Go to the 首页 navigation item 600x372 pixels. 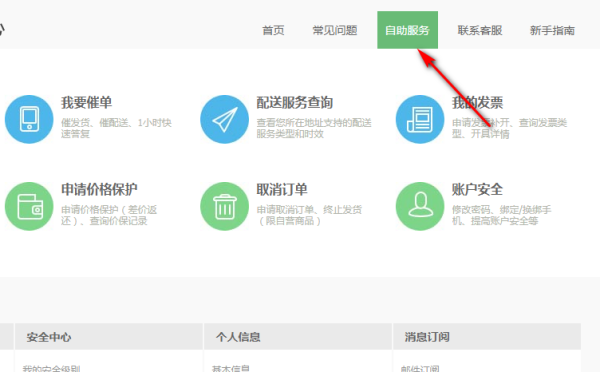(x=273, y=30)
